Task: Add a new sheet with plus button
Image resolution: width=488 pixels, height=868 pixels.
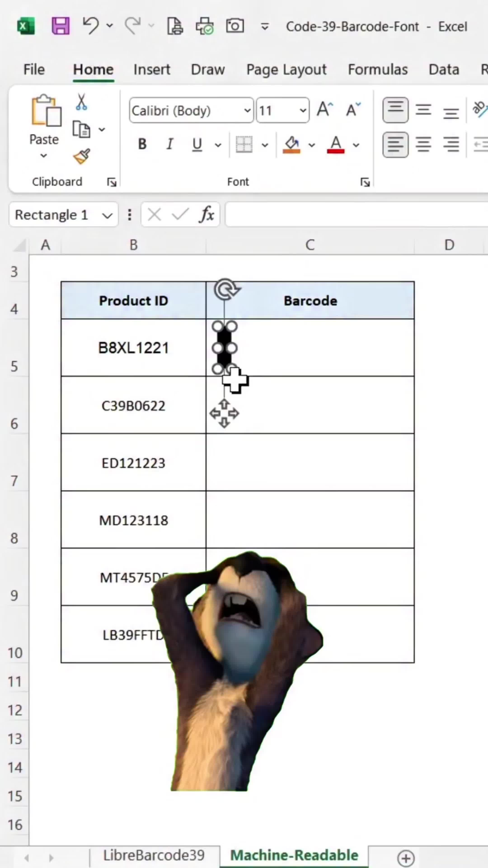Action: [x=406, y=858]
